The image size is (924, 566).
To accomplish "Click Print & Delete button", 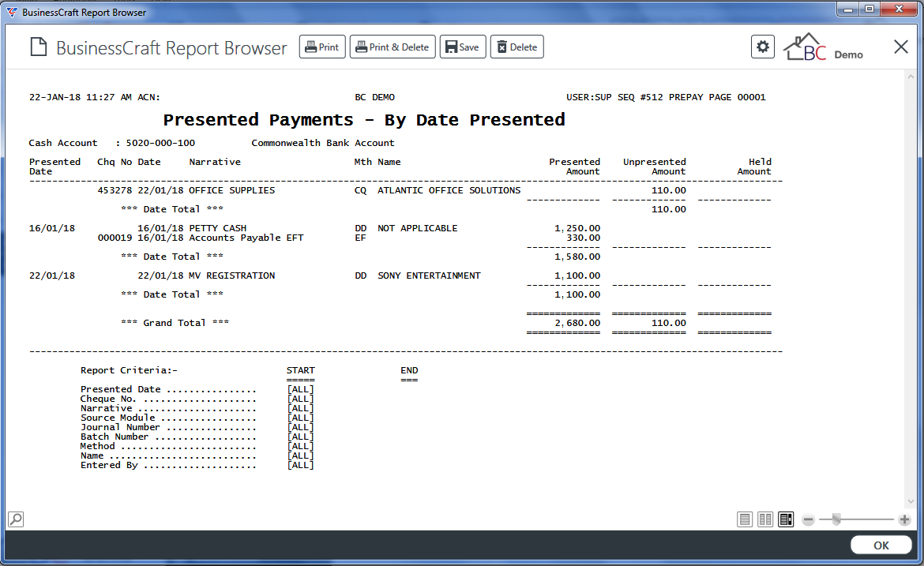I will (393, 47).
